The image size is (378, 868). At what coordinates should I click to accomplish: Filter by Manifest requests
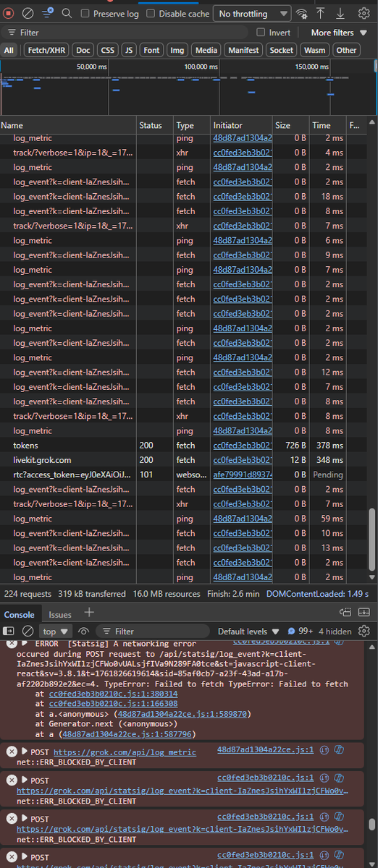243,50
